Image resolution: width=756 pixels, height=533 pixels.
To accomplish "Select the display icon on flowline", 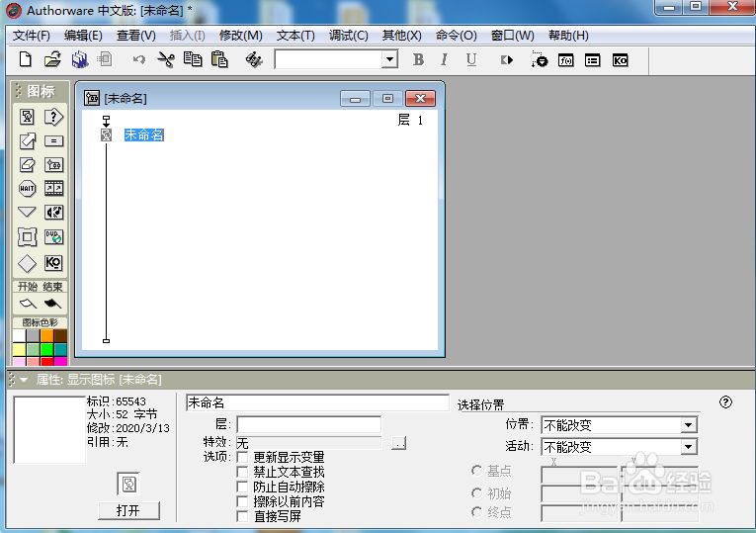I will 106,135.
